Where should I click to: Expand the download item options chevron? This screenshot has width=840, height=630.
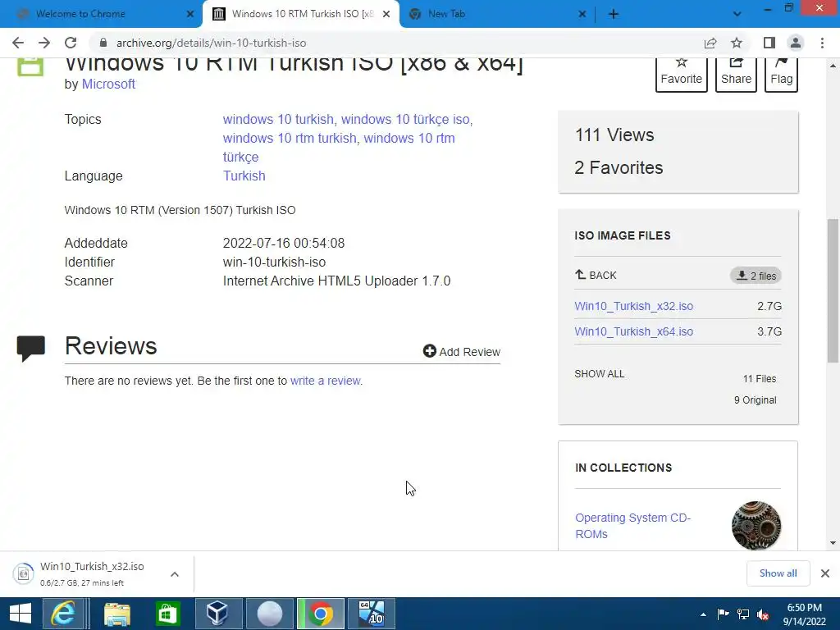175,574
